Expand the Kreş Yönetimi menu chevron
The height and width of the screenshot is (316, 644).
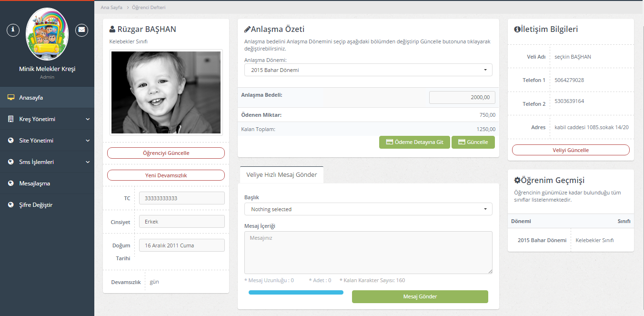[x=88, y=119]
